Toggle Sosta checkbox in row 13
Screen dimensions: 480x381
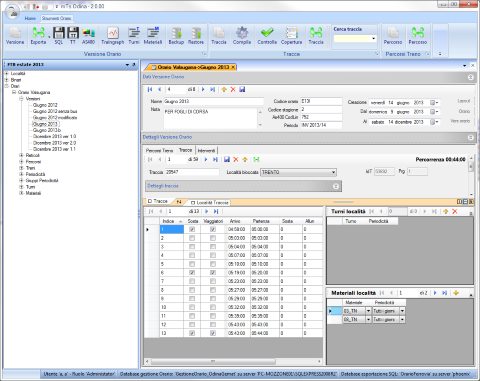[x=192, y=333]
